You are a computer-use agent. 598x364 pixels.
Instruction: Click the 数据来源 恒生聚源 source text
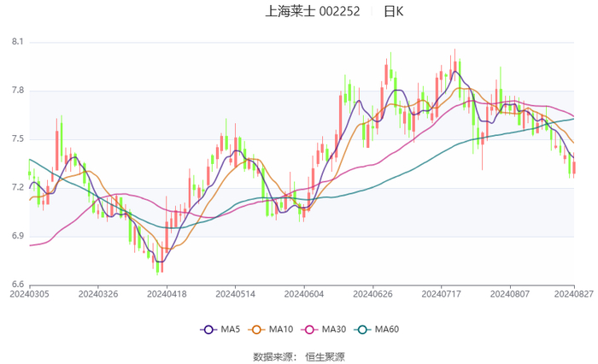click(x=299, y=357)
